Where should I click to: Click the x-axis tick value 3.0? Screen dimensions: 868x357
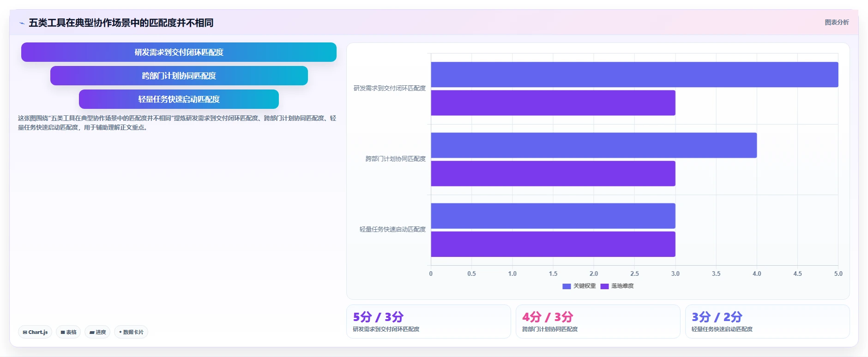(x=675, y=274)
